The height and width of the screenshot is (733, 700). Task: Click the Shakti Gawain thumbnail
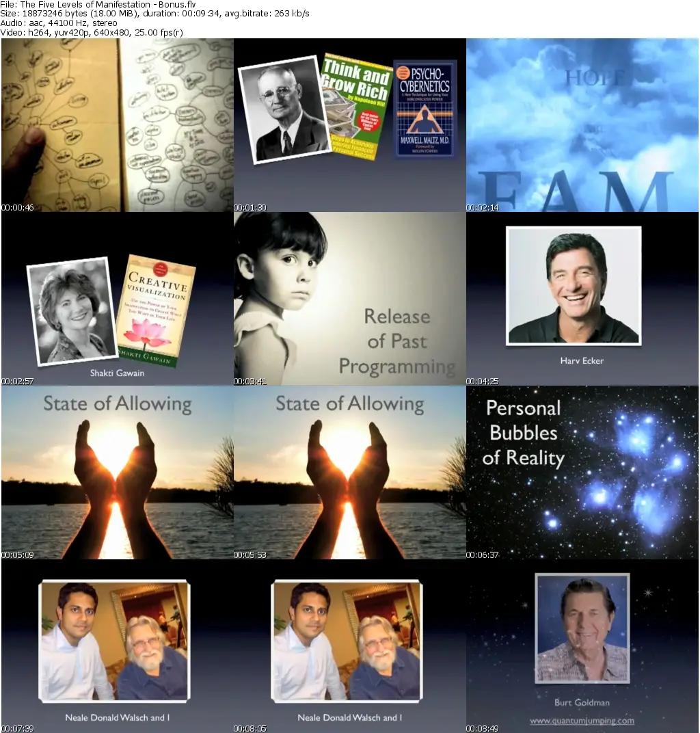[118, 299]
